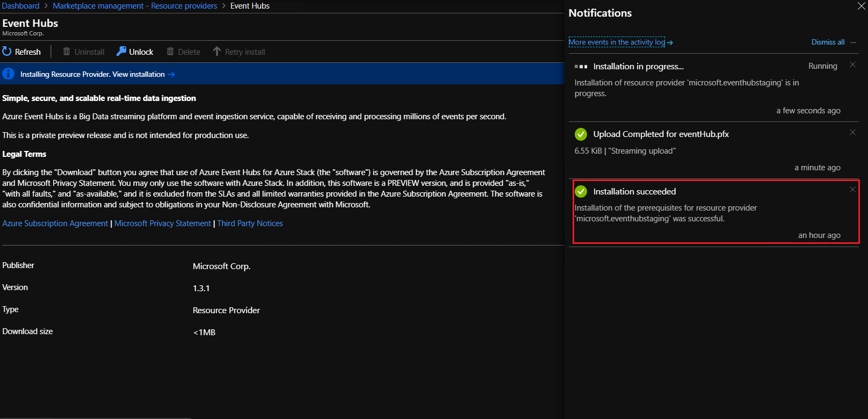The image size is (868, 419).
Task: Click the Uninstall trash icon
Action: pyautogui.click(x=67, y=52)
